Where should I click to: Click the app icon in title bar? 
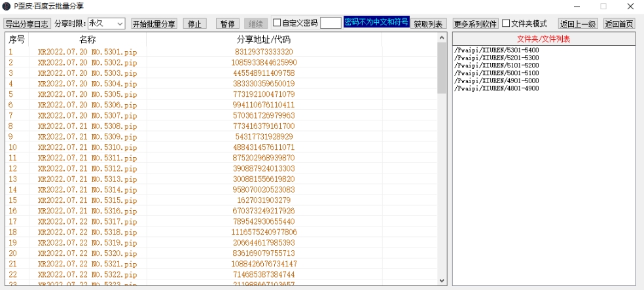pos(6,6)
